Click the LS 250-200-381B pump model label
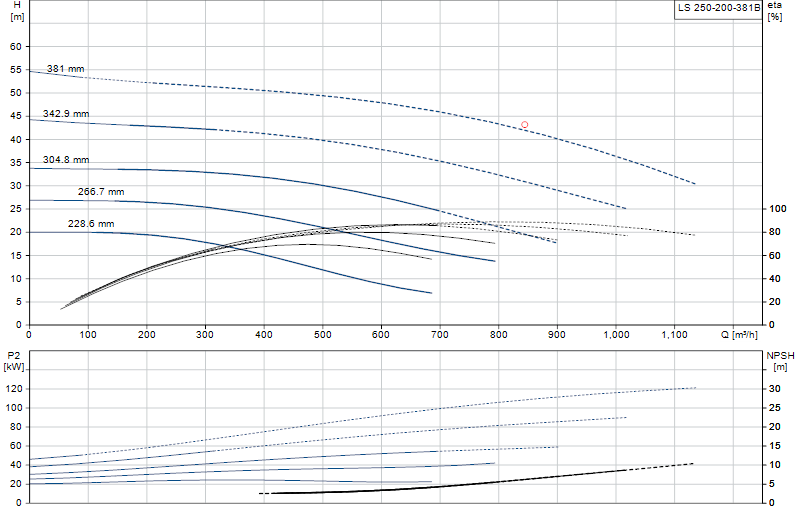This screenshot has height=520, width=800. coord(719,8)
